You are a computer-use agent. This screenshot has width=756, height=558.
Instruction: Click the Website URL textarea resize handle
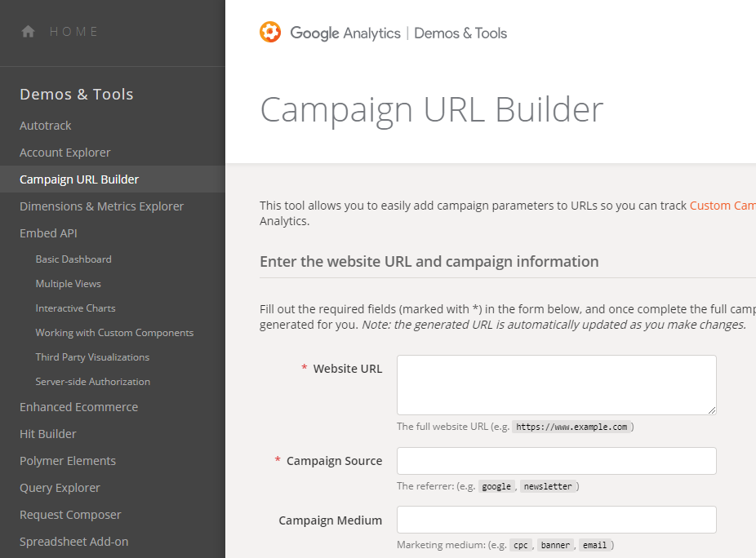(x=712, y=410)
